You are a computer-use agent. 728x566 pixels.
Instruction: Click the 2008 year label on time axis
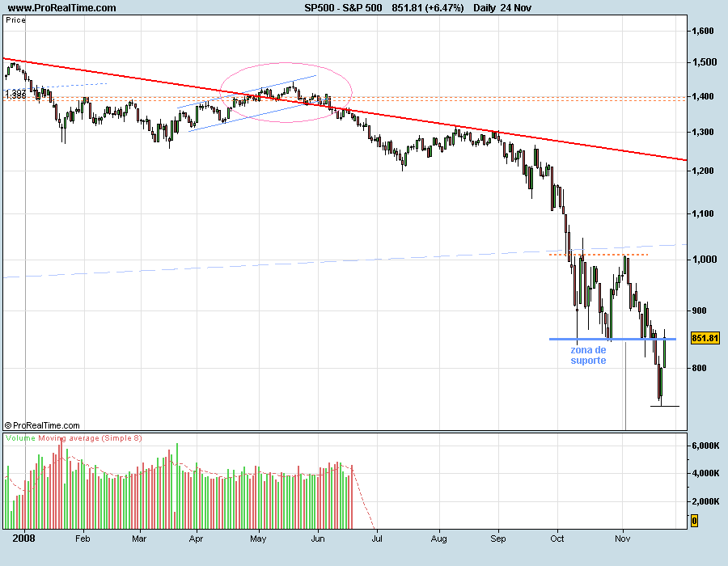(23, 539)
